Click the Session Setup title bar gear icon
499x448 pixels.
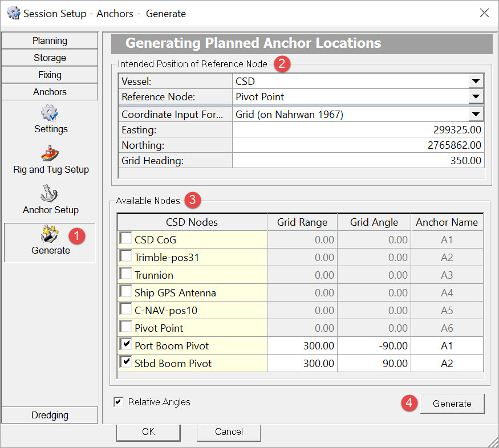click(x=13, y=13)
